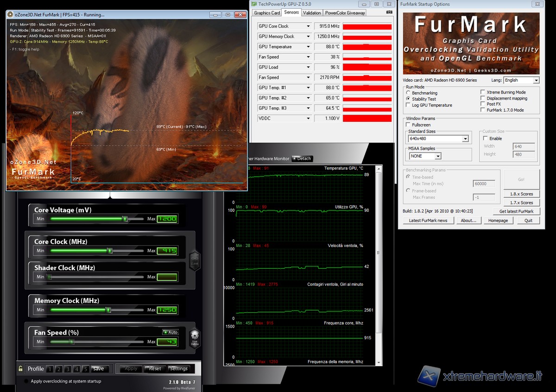Click the profile lock icon in Afterburner
The width and height of the screenshot is (556, 392).
point(21,369)
